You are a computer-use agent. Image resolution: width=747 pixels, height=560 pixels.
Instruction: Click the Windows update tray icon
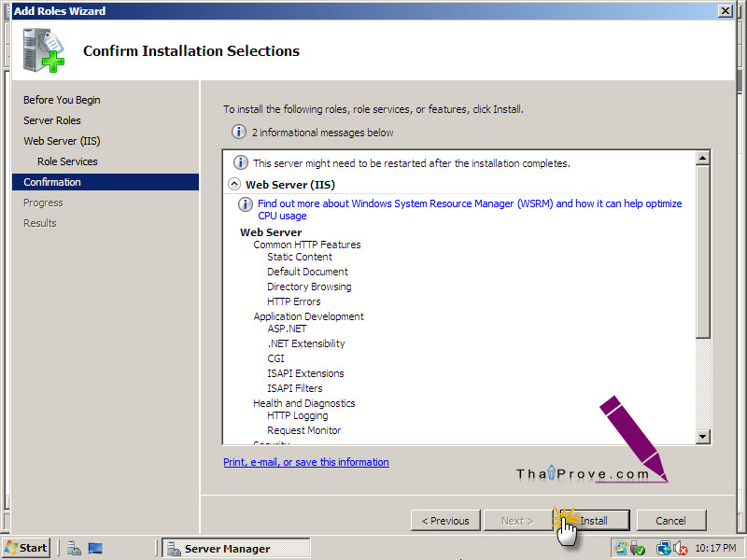coord(621,548)
